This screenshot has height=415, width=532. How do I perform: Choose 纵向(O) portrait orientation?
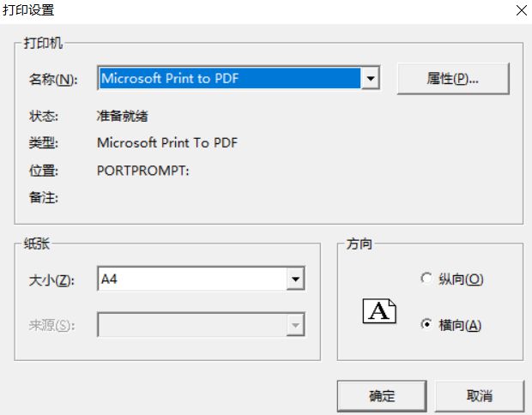(x=452, y=279)
